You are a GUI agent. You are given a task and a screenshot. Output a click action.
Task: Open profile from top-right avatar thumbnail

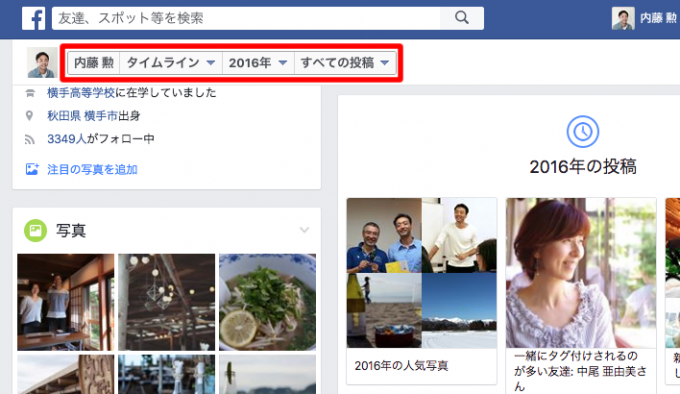click(623, 19)
